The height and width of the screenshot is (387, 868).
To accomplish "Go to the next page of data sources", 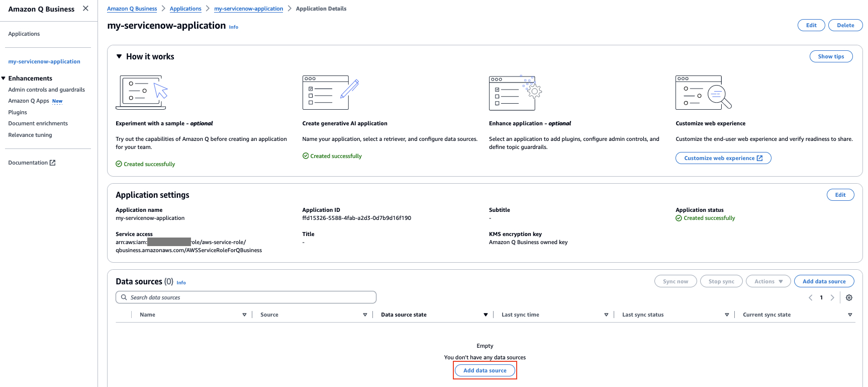I will pyautogui.click(x=832, y=297).
